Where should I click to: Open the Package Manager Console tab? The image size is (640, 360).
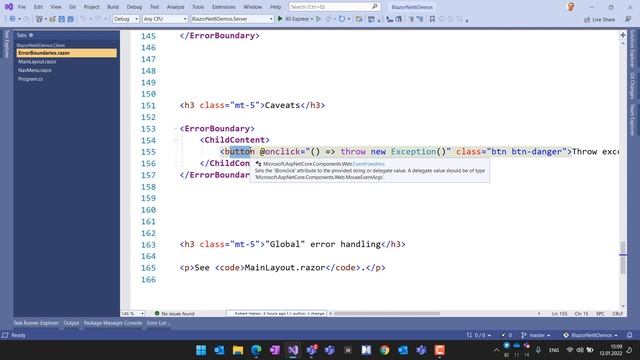coord(113,323)
